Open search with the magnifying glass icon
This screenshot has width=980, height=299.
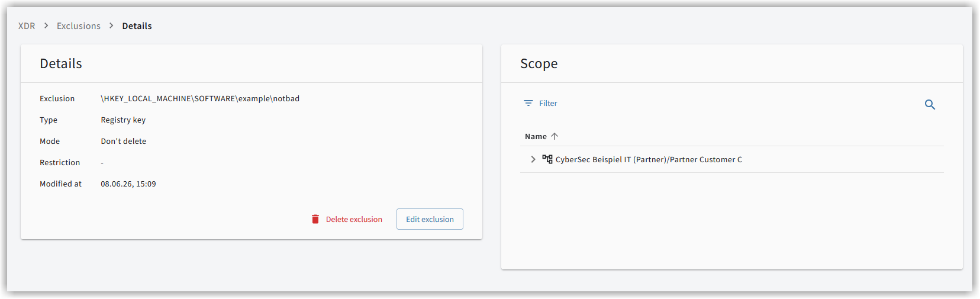[x=930, y=105]
